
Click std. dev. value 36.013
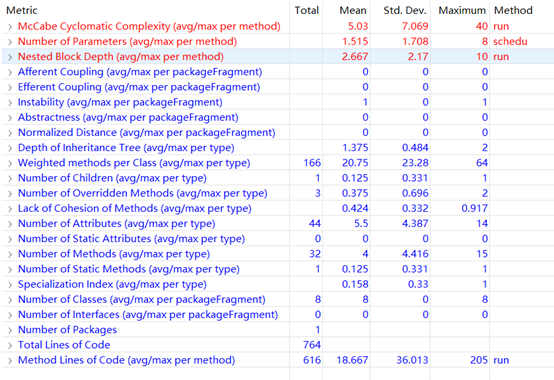point(412,360)
